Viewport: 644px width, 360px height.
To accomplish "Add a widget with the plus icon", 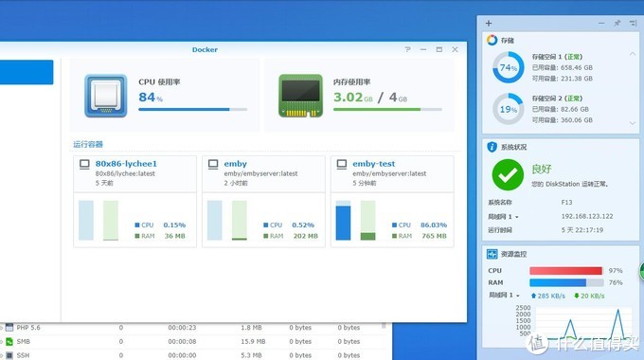I will (x=489, y=24).
